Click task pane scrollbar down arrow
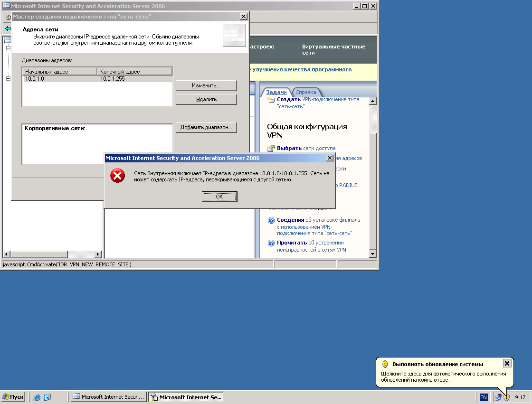 (x=372, y=254)
